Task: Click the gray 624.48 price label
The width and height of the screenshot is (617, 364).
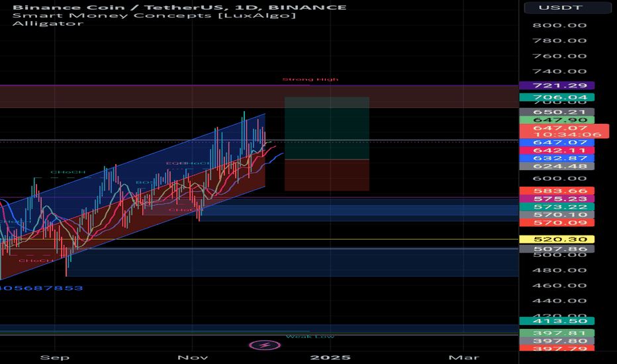Action: click(557, 166)
